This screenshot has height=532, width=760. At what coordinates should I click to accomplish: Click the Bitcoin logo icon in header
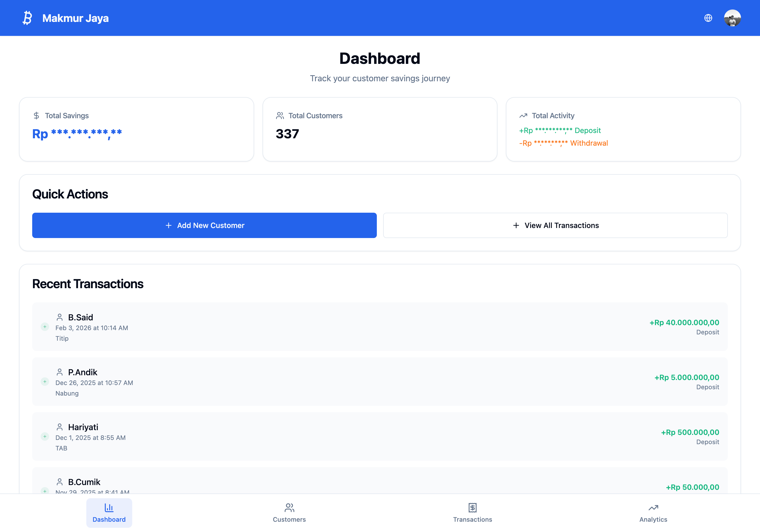pyautogui.click(x=27, y=18)
